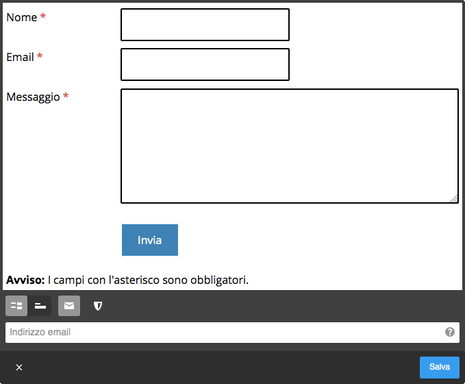Click the Messaggio label text

click(33, 97)
